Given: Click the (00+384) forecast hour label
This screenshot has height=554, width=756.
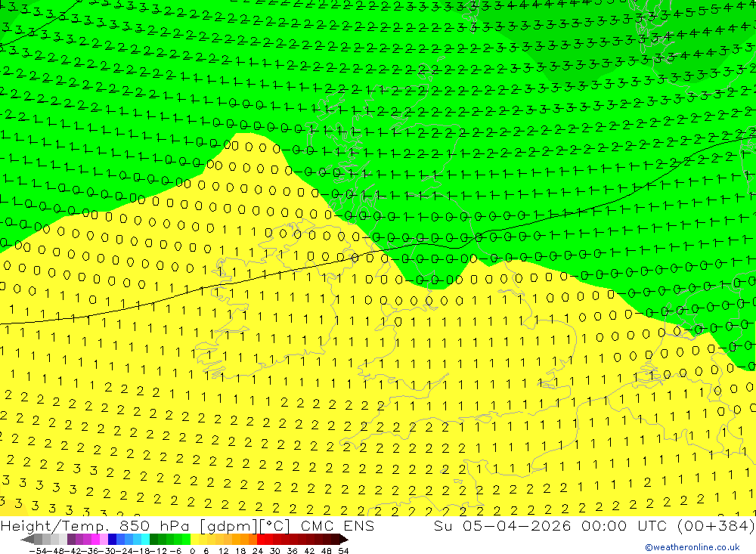Looking at the screenshot, I should [x=716, y=526].
